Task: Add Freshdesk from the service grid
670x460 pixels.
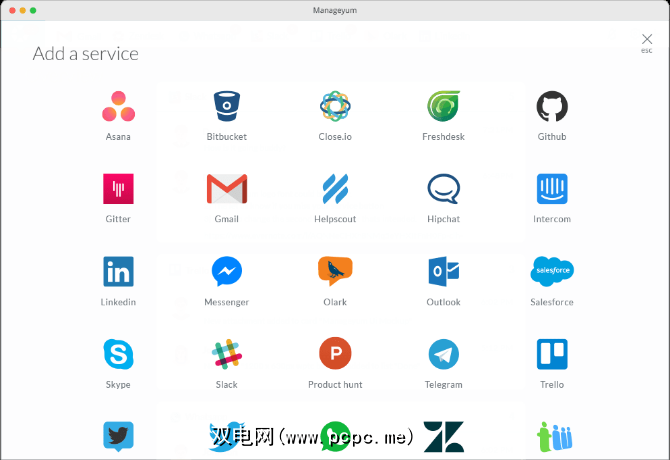Action: tap(444, 106)
